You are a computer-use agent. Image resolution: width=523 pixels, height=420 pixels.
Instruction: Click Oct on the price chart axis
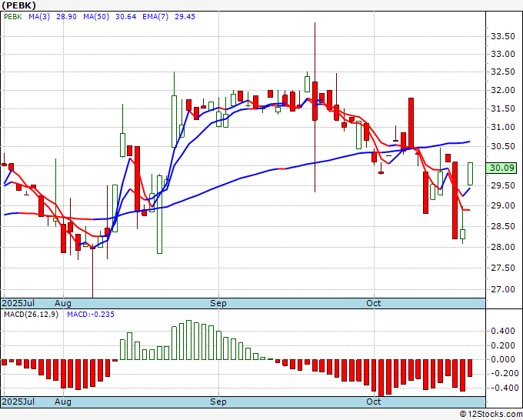tap(373, 303)
